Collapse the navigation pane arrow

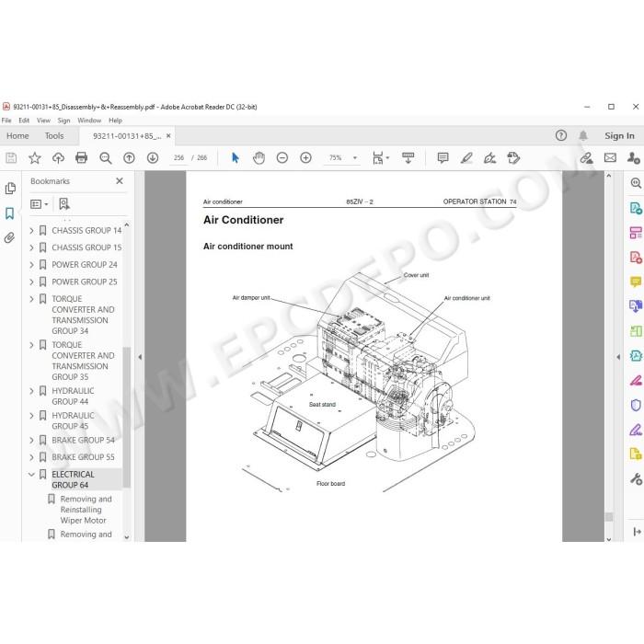point(140,357)
